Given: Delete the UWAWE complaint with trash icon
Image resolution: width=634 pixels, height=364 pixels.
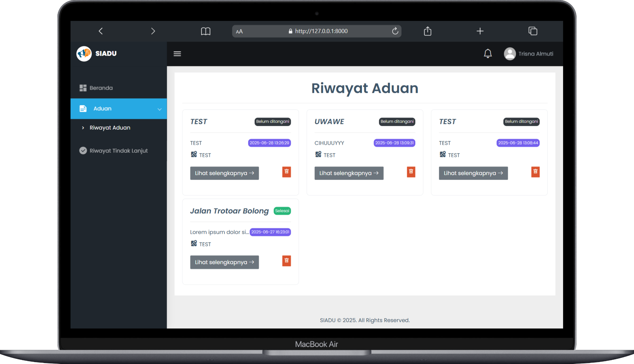Looking at the screenshot, I should [x=411, y=172].
